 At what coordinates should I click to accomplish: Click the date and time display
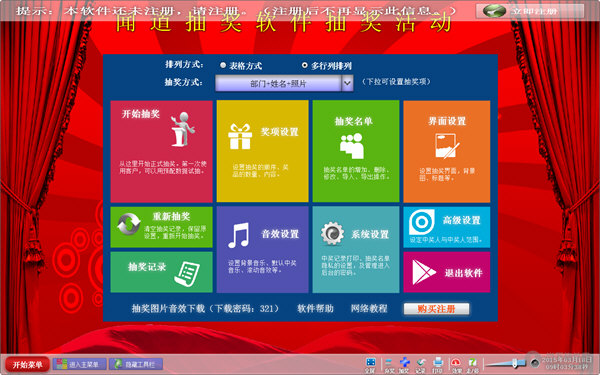pyautogui.click(x=566, y=364)
